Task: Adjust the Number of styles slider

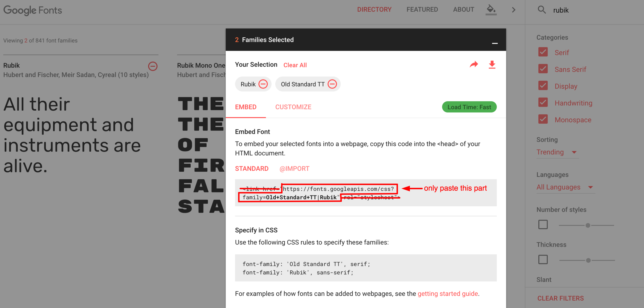Action: tap(588, 225)
